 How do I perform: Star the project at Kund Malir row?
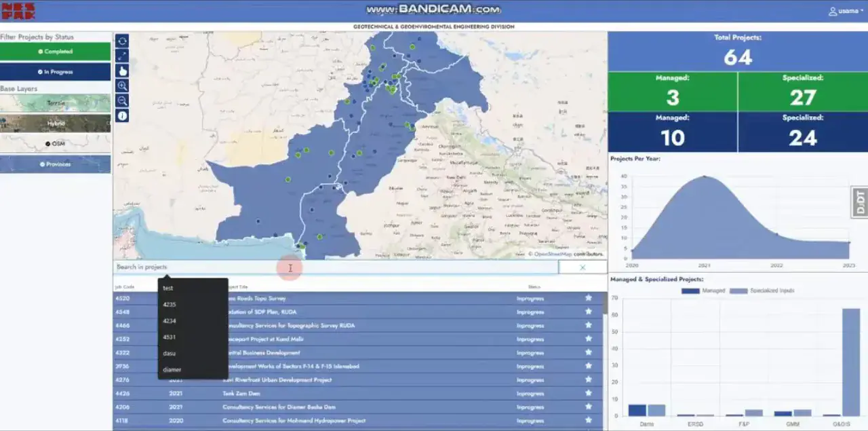point(589,339)
